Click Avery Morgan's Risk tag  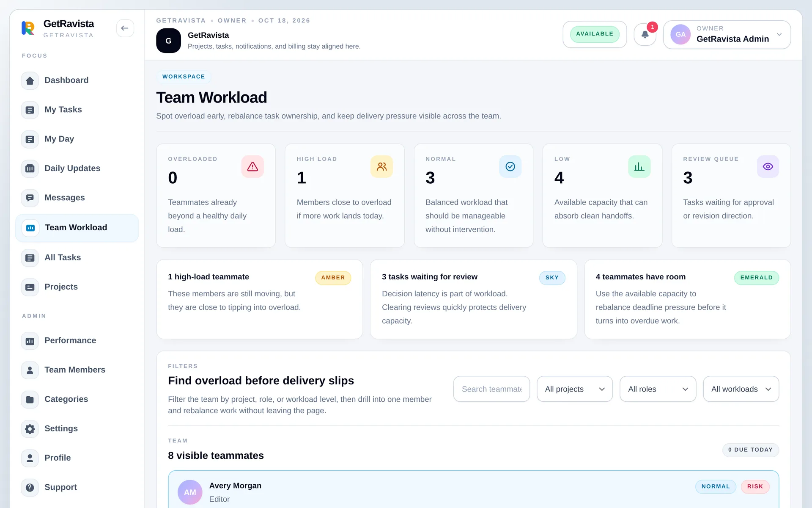tap(755, 486)
